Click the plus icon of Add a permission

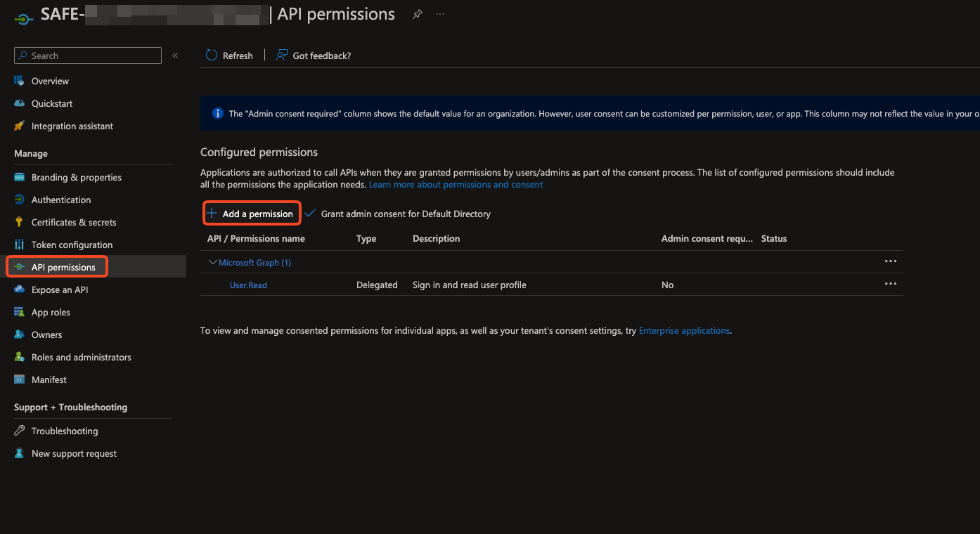pos(212,214)
